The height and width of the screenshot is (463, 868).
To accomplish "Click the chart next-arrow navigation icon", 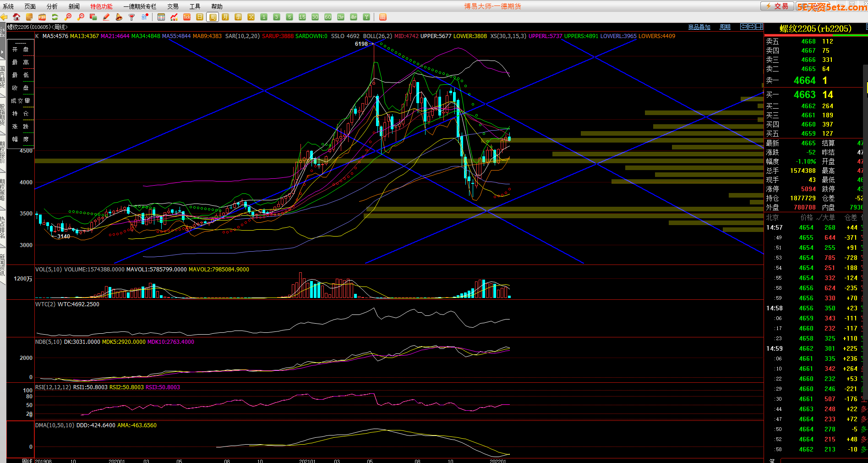I will pyautogui.click(x=752, y=27).
